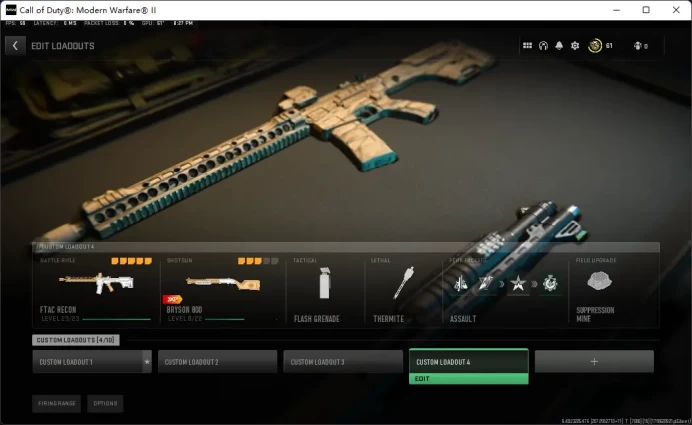
Task: Open the social friends icon
Action: [x=637, y=45]
